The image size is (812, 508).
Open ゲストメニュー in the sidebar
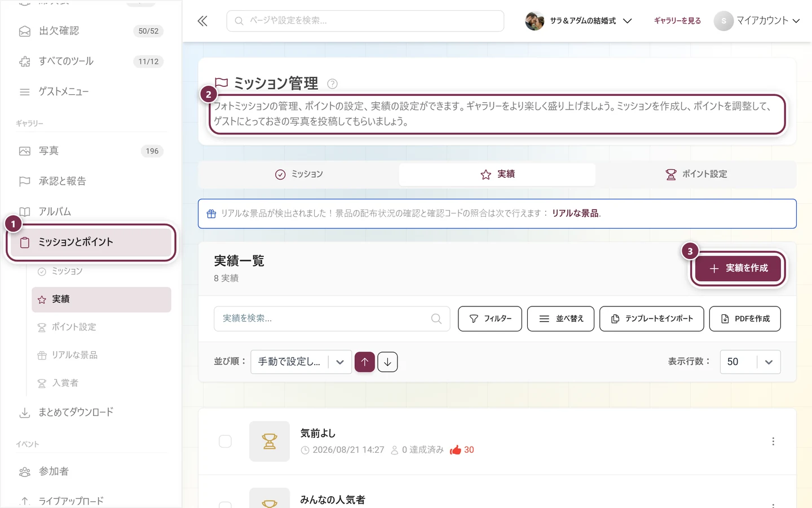pos(91,92)
